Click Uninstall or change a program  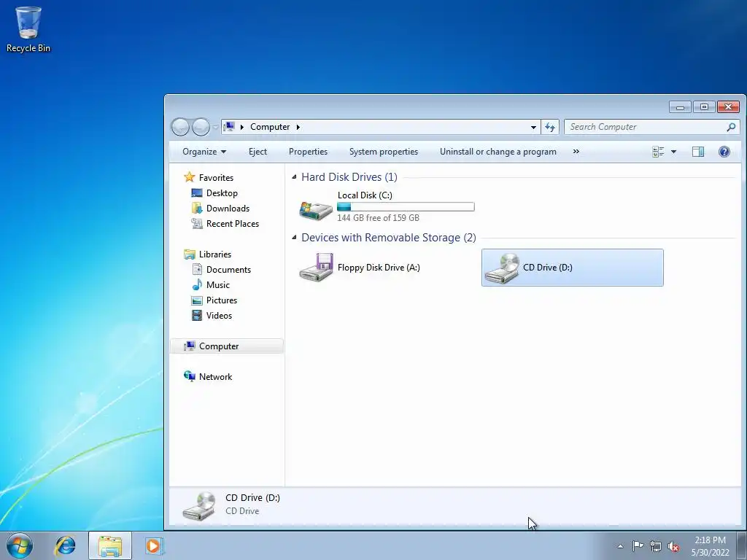[x=498, y=152]
